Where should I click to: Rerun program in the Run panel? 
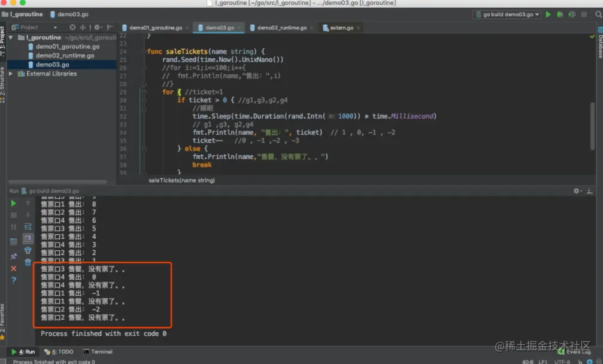pyautogui.click(x=13, y=203)
